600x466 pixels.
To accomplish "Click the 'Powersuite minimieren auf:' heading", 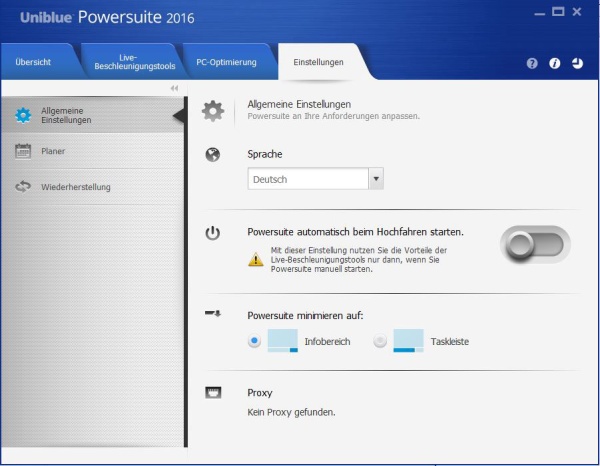I will click(x=305, y=316).
